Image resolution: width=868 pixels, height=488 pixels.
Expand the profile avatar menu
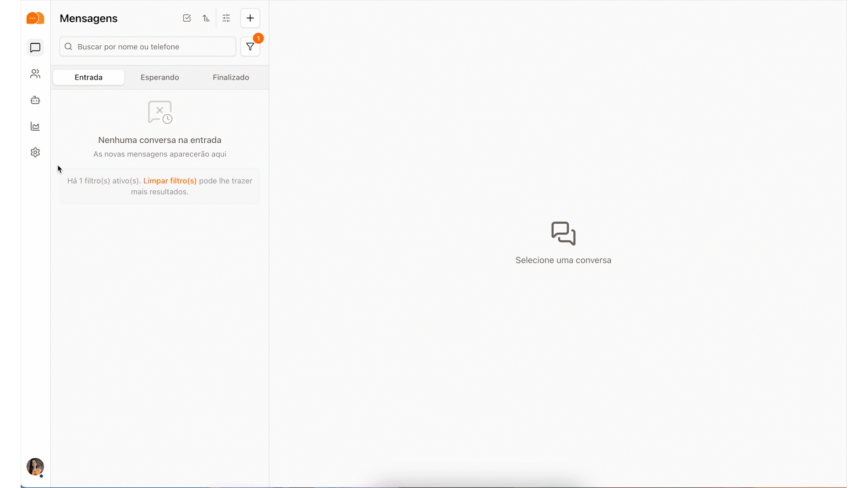(x=35, y=467)
